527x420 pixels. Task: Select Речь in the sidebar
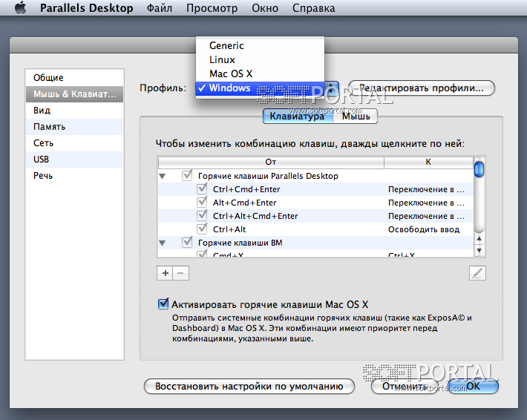[x=75, y=176]
